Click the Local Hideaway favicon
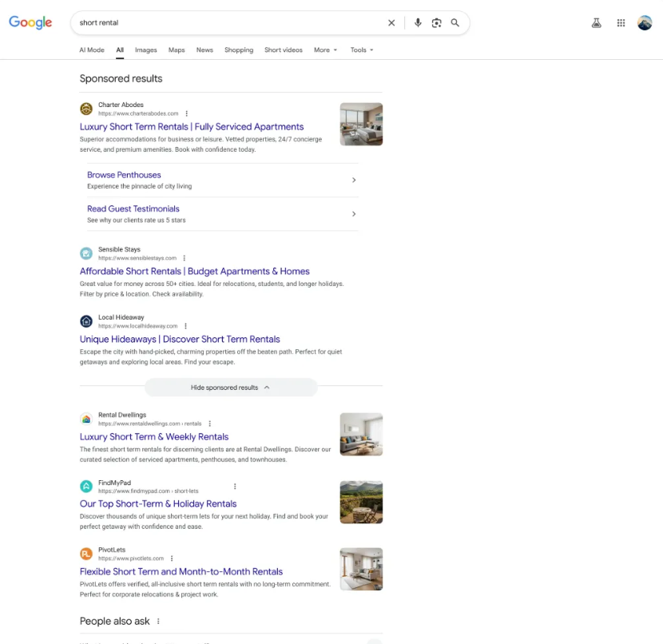Screen dimensions: 663x644 coord(85,321)
